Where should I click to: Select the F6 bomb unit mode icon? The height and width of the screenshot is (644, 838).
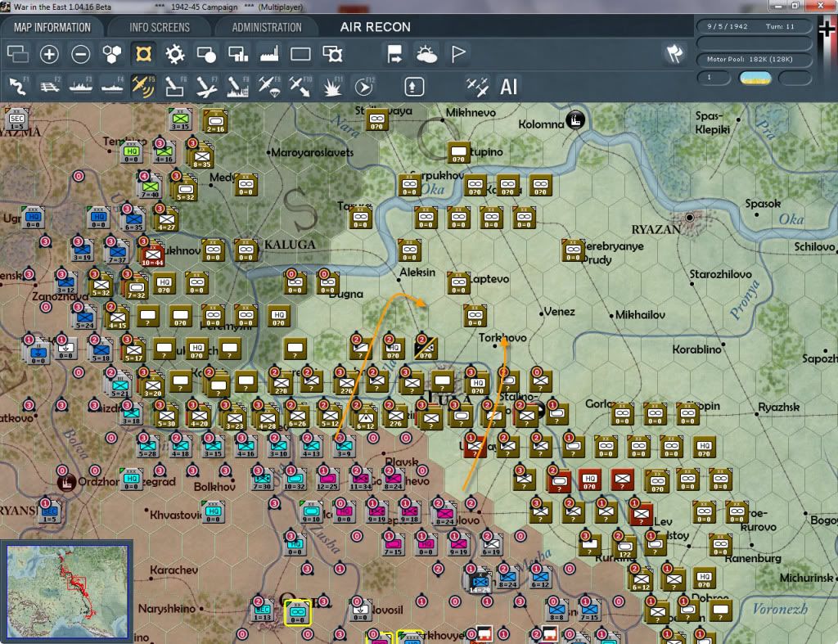[175, 86]
